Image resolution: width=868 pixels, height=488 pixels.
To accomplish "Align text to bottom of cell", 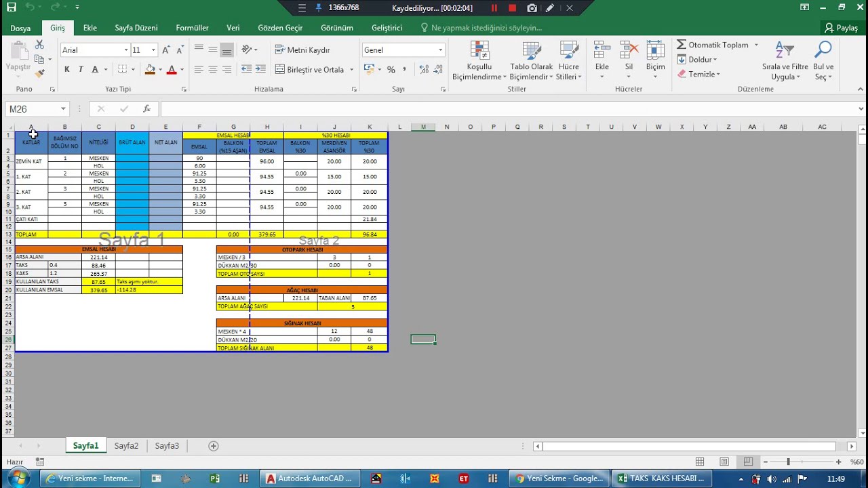I will pos(227,49).
